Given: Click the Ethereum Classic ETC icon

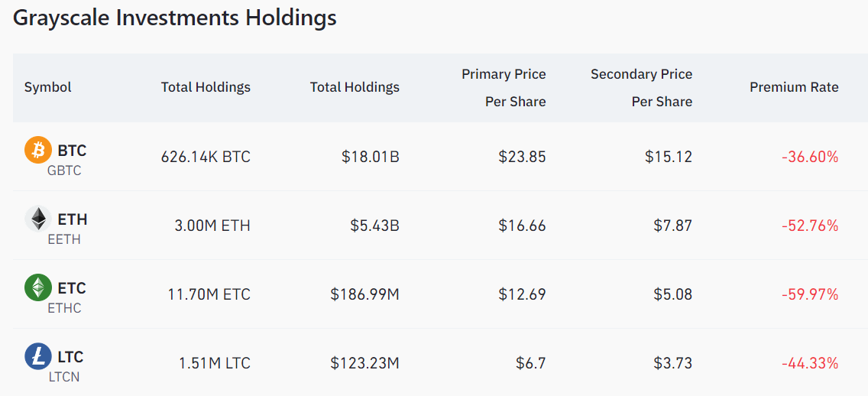Looking at the screenshot, I should (38, 288).
